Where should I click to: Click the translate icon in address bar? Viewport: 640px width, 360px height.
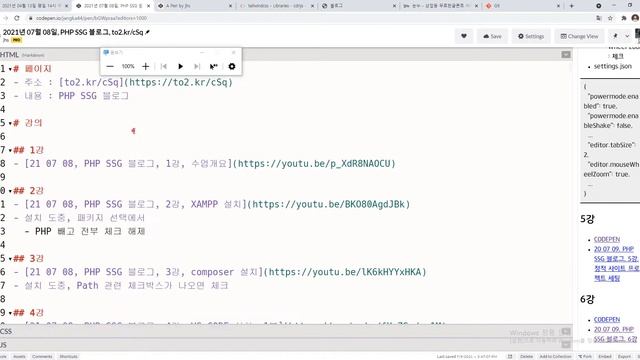pos(599,18)
